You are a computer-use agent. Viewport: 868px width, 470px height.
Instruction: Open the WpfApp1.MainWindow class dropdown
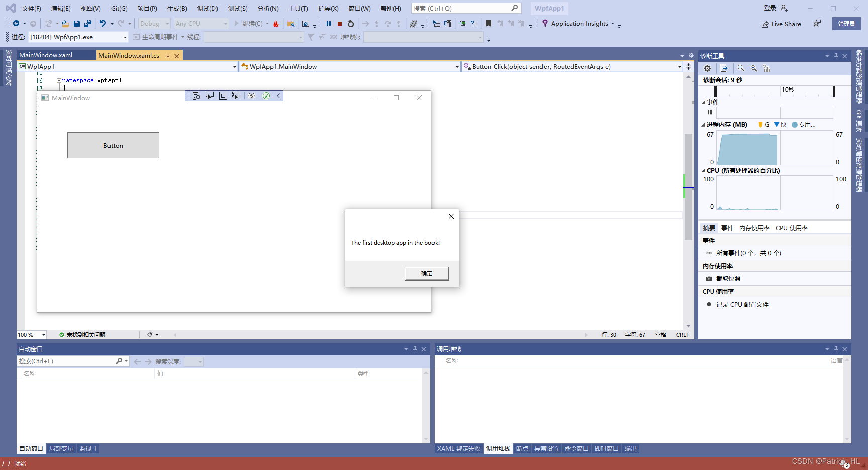[x=350, y=66]
